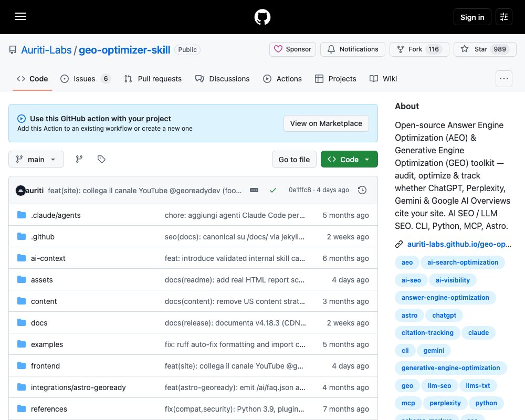Select the cli topic tag
The image size is (525, 420).
click(x=405, y=350)
